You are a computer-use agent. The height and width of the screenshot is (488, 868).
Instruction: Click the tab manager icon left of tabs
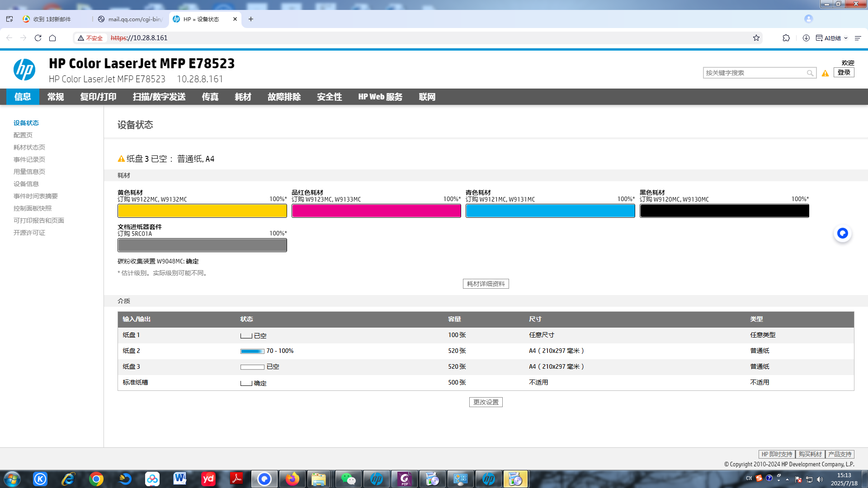point(9,19)
